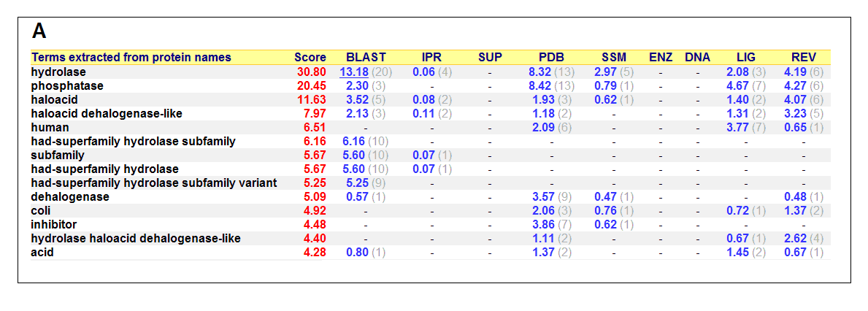
Task: Click LIG score 1.45 for acid
Action: click(x=737, y=252)
